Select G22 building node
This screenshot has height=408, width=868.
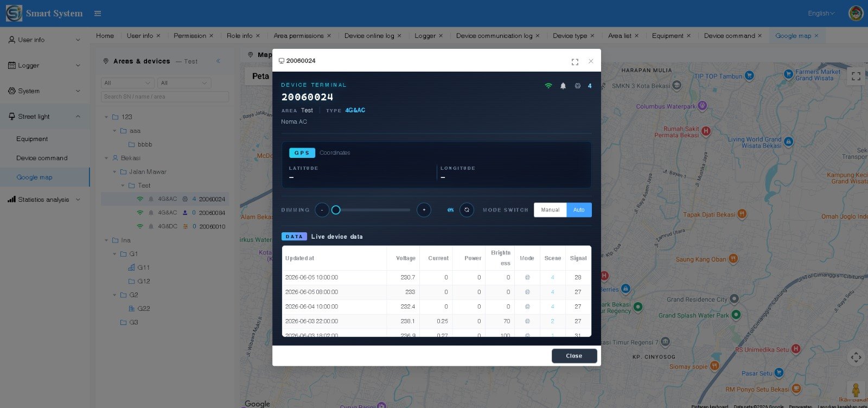tap(143, 308)
